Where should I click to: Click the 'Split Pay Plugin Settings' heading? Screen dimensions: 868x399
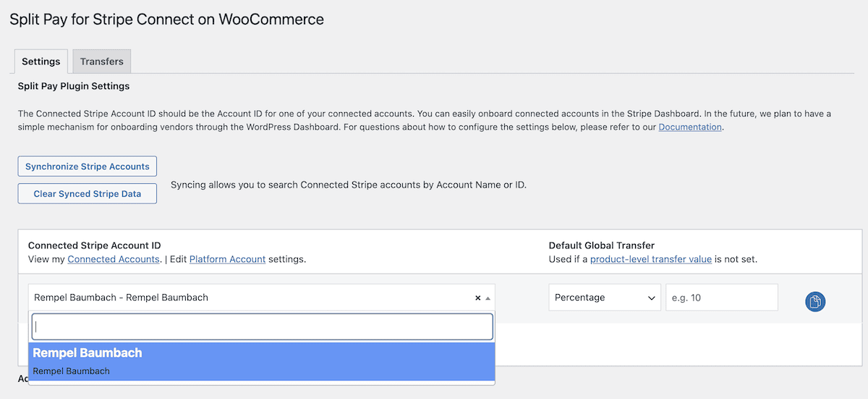click(x=74, y=86)
